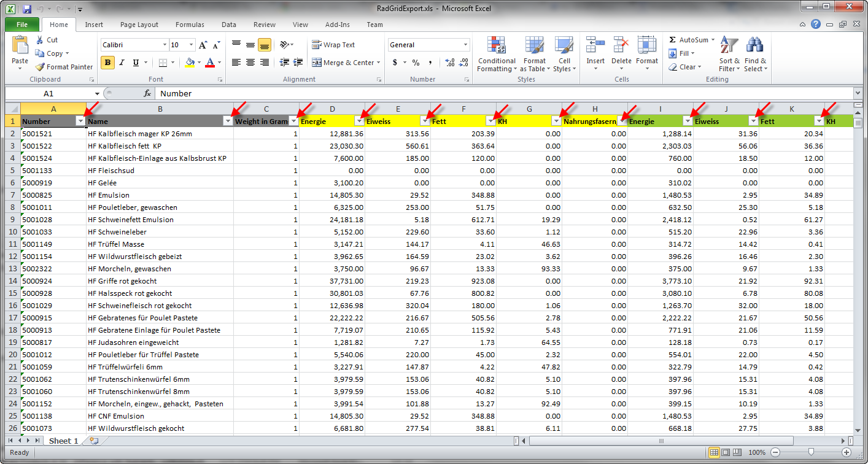Toggle Align Text Left
Image resolution: width=868 pixels, height=464 pixels.
coord(236,63)
